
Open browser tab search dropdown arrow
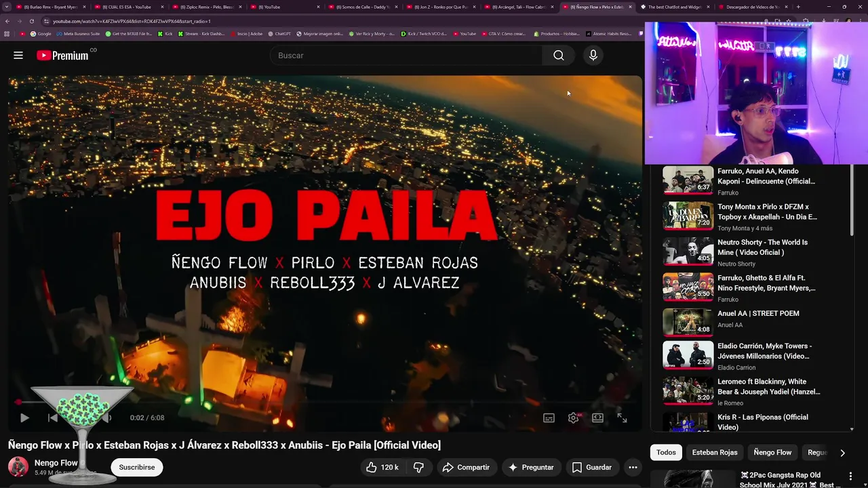point(5,7)
